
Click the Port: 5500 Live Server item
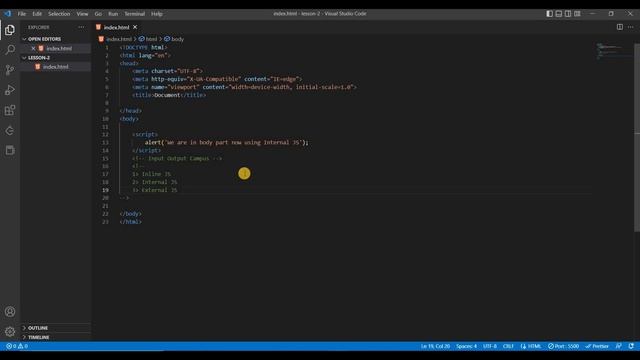pos(563,346)
